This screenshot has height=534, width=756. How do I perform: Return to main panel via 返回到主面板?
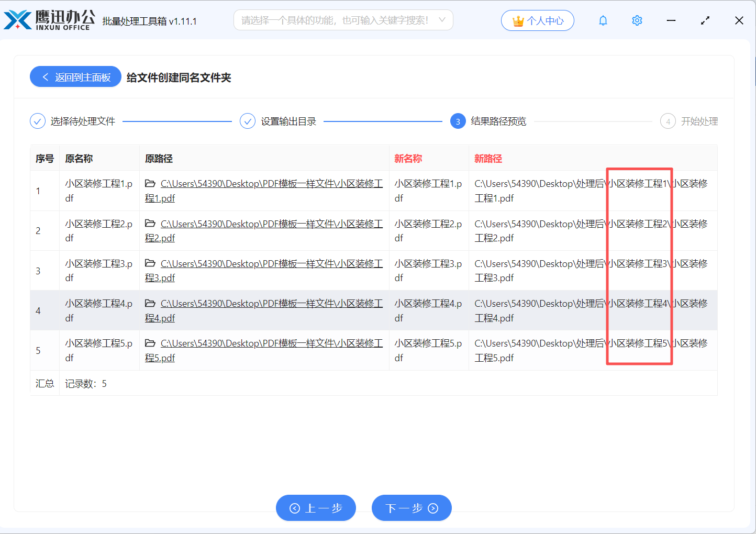coord(76,77)
